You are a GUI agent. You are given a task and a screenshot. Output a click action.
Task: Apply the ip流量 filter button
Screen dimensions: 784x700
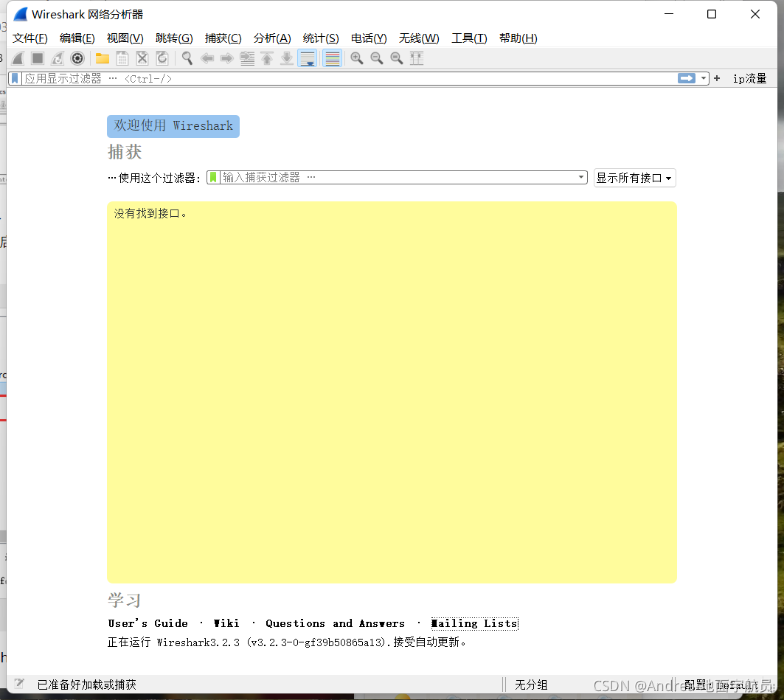(749, 78)
